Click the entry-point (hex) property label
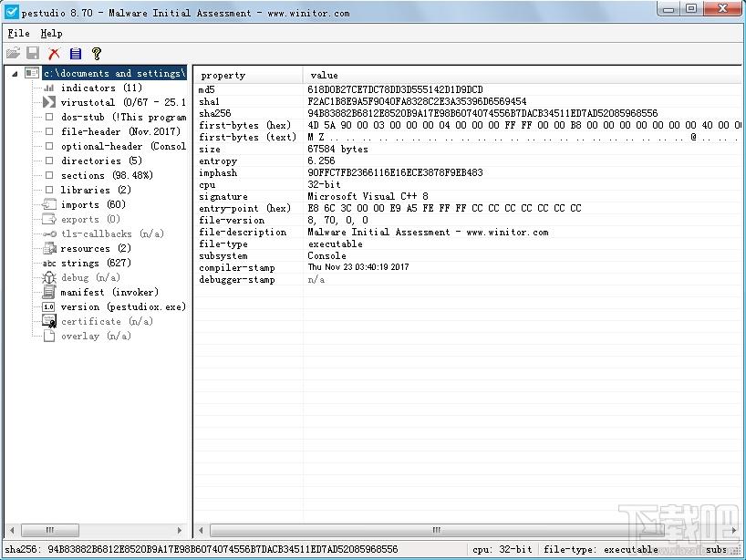This screenshot has height=560, width=746. click(x=244, y=208)
